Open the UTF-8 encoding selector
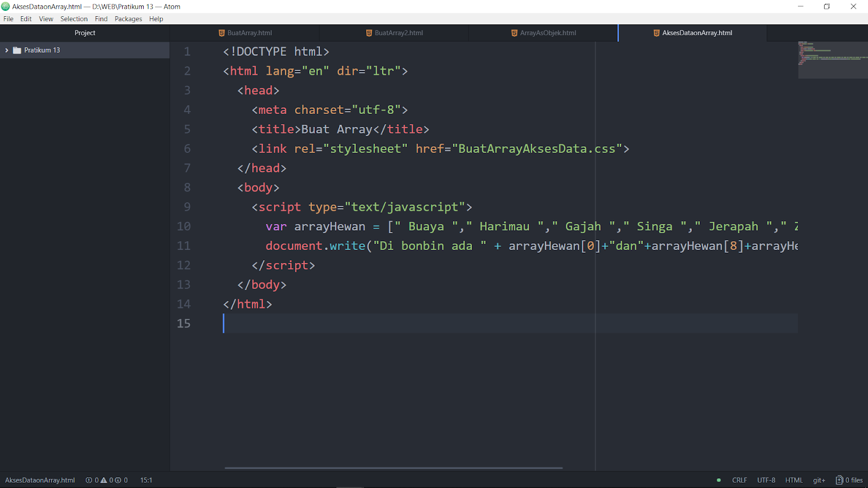 pos(766,480)
